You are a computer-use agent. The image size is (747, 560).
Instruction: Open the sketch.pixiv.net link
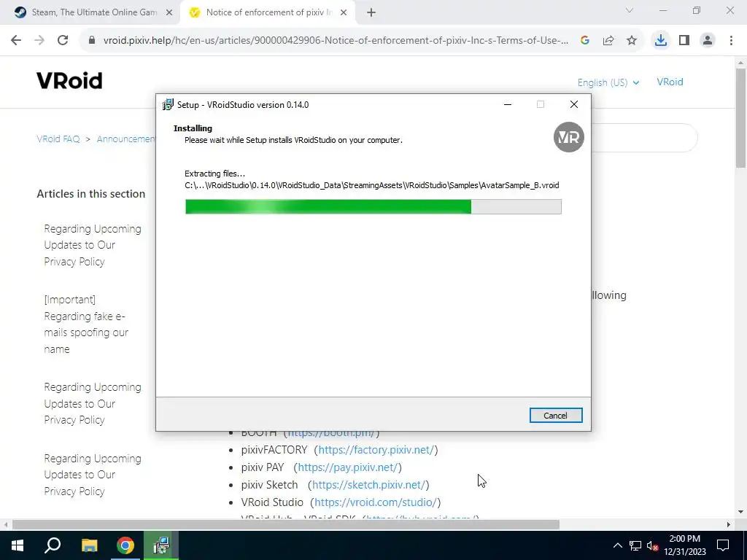click(x=368, y=485)
